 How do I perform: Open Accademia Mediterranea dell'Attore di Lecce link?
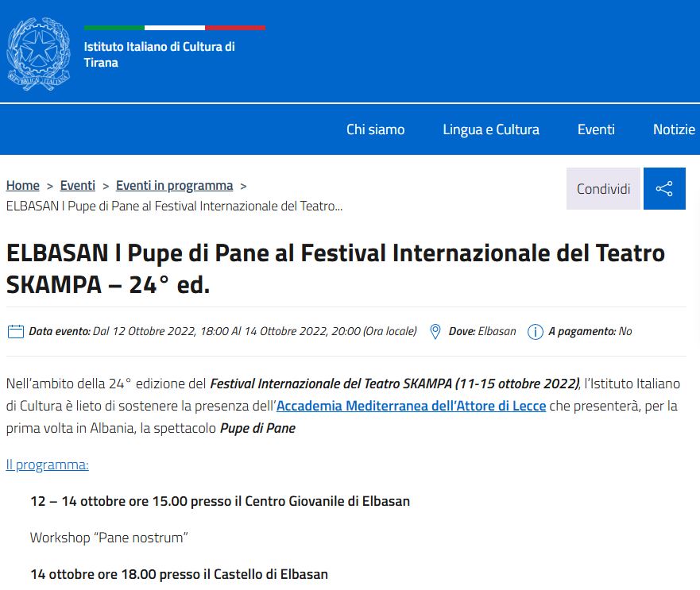coord(411,406)
